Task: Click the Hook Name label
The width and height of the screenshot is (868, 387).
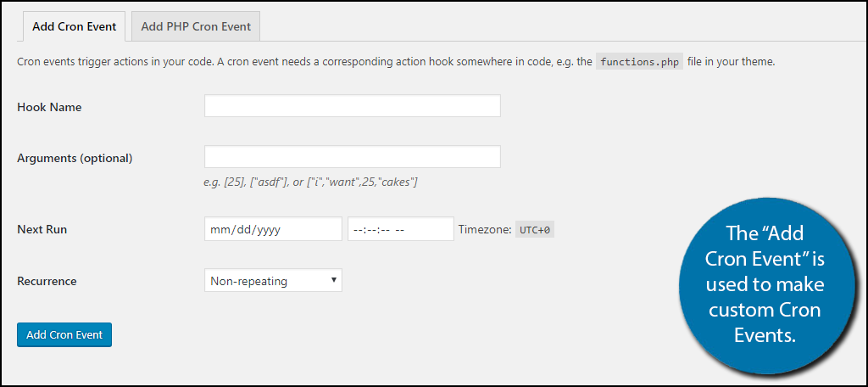Action: (49, 107)
